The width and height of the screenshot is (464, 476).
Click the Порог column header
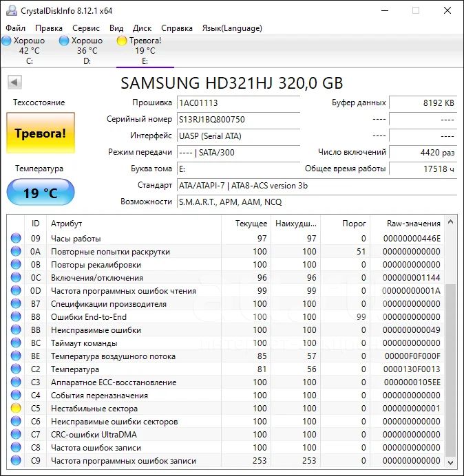[346, 224]
